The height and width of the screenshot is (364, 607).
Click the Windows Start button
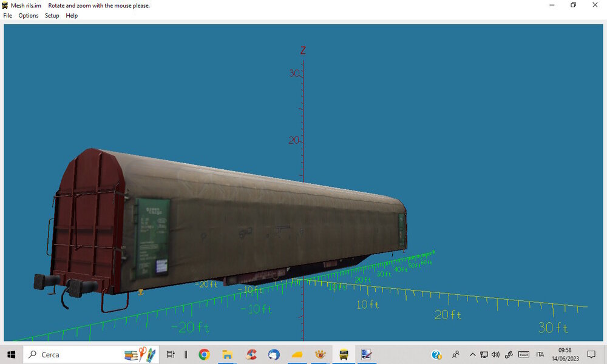[11, 354]
